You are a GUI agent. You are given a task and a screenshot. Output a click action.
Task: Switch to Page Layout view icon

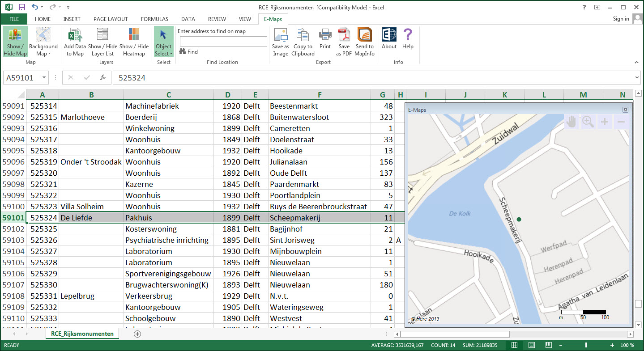coord(531,345)
